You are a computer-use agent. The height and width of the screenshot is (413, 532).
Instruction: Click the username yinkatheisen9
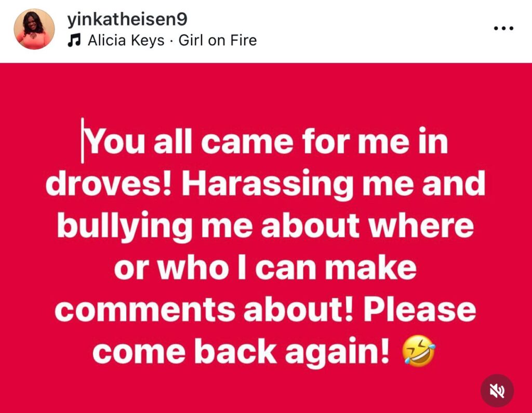127,19
